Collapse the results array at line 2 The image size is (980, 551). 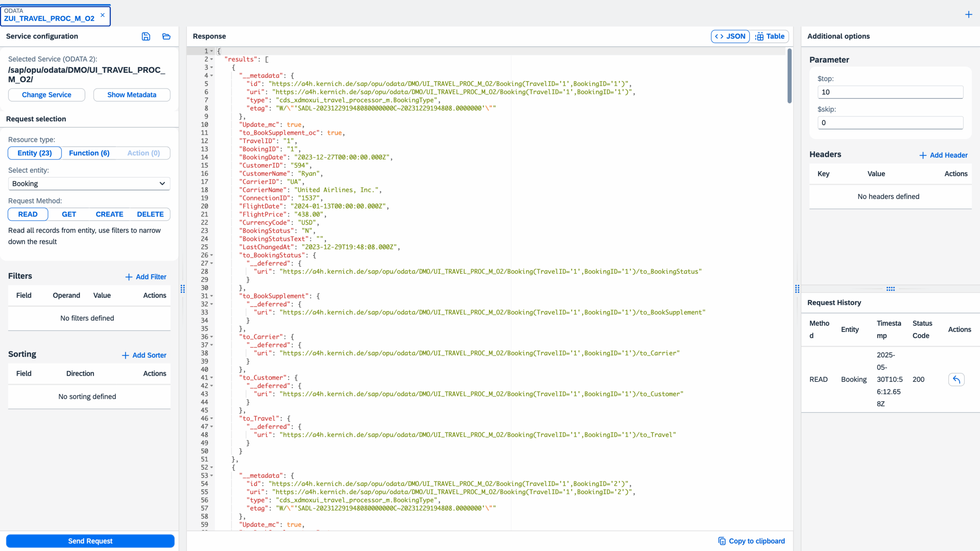click(x=212, y=59)
